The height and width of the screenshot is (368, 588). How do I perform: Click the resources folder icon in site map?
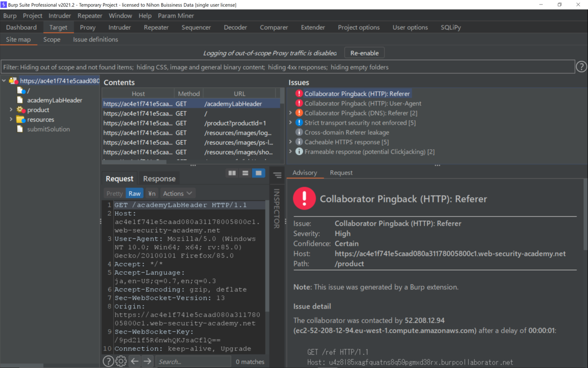[x=21, y=120]
